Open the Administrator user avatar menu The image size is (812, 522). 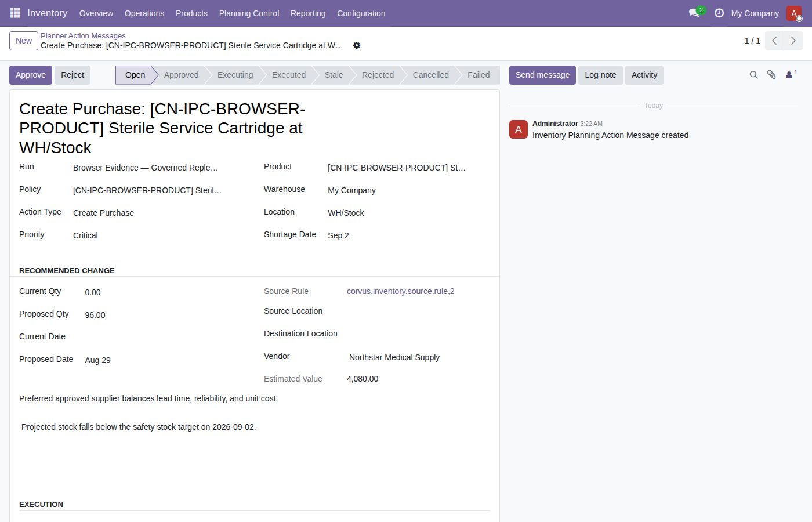coord(794,13)
